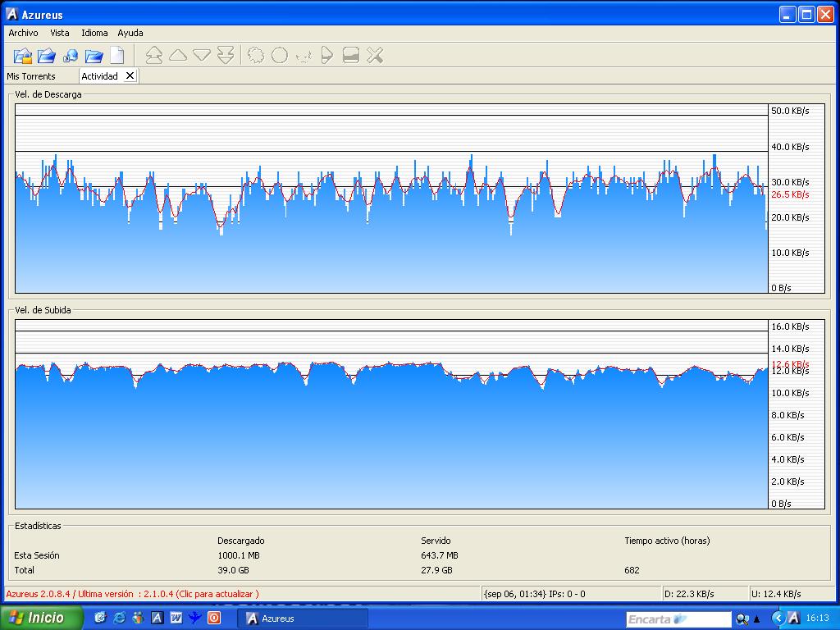This screenshot has width=840, height=630.
Task: Open the Vista menu
Action: (x=60, y=33)
